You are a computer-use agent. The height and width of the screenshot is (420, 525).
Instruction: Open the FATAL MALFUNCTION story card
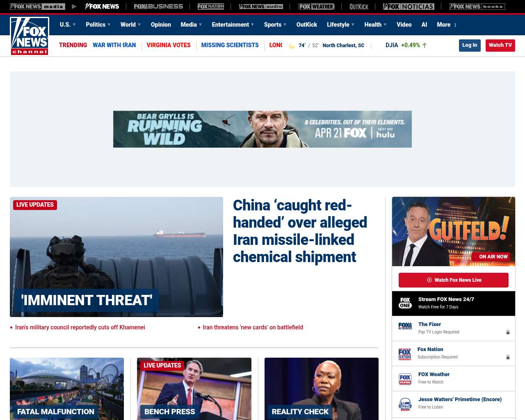coord(67,388)
